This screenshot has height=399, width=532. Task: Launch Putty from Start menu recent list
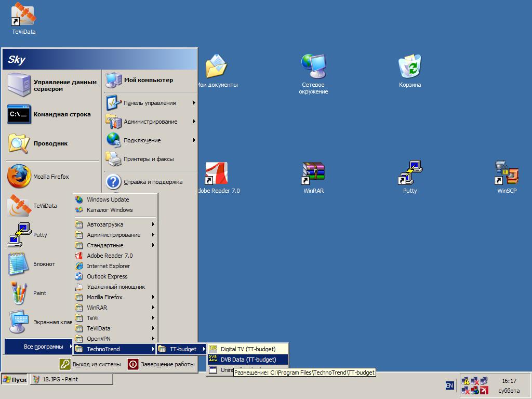pos(39,235)
